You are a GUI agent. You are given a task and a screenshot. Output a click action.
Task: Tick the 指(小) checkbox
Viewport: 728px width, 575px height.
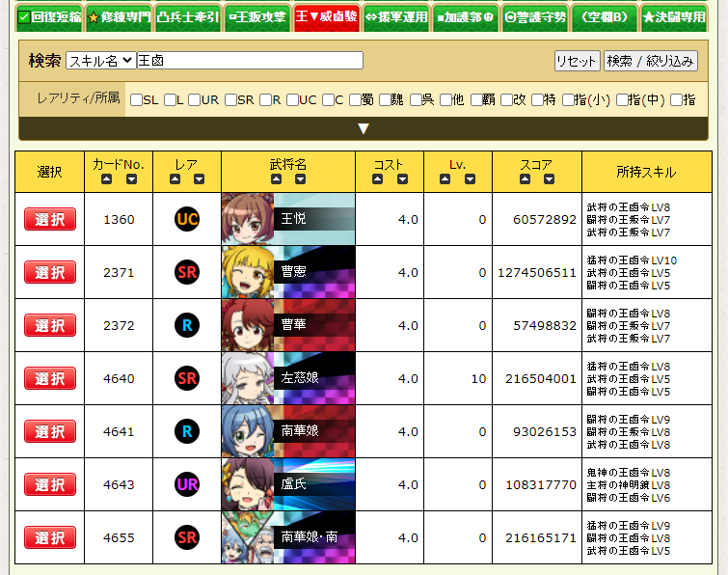pos(568,100)
